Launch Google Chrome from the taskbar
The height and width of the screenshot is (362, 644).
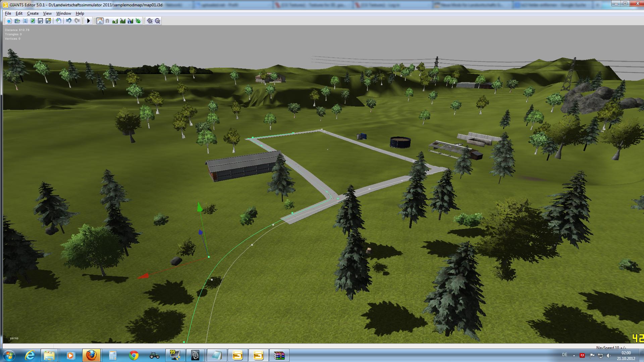(x=133, y=355)
